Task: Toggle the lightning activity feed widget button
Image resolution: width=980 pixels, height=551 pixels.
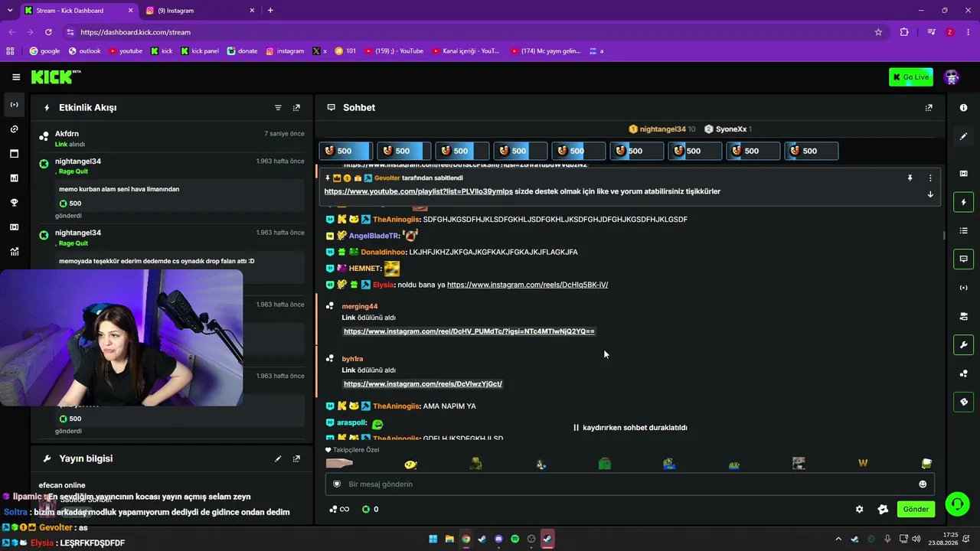Action: click(x=963, y=202)
